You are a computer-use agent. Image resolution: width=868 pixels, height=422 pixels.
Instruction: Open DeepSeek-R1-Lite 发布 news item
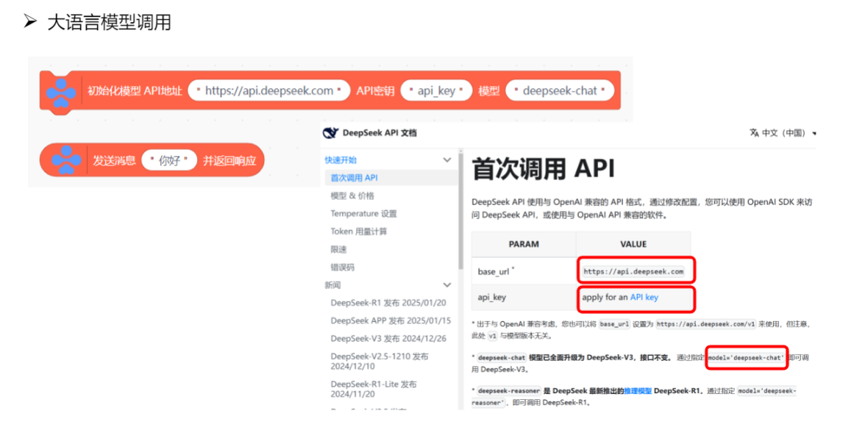pyautogui.click(x=374, y=389)
